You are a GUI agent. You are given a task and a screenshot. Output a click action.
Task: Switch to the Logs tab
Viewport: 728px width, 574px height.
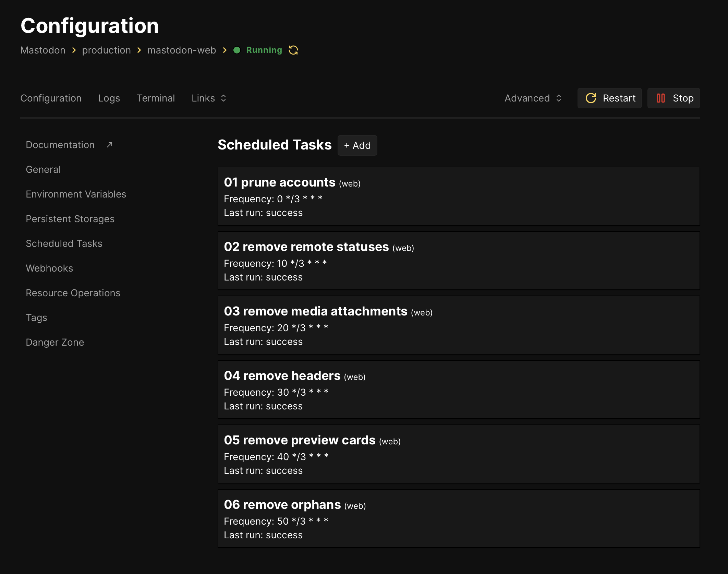tap(109, 98)
